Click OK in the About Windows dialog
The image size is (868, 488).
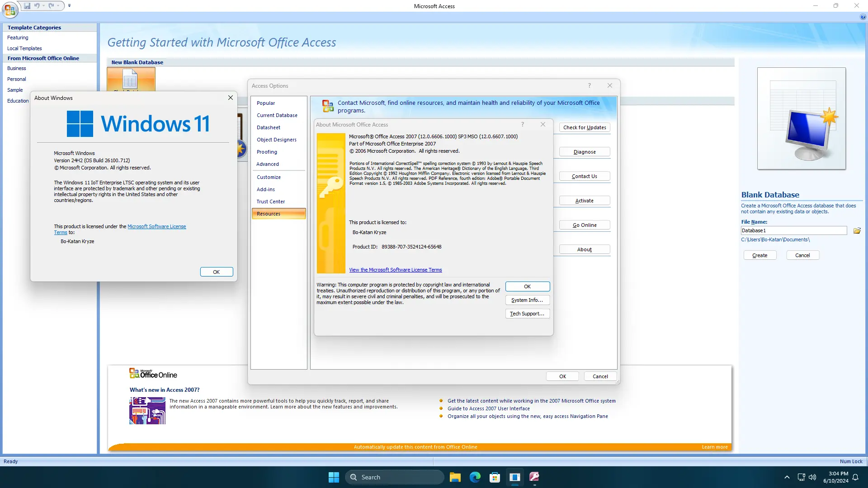pyautogui.click(x=217, y=272)
